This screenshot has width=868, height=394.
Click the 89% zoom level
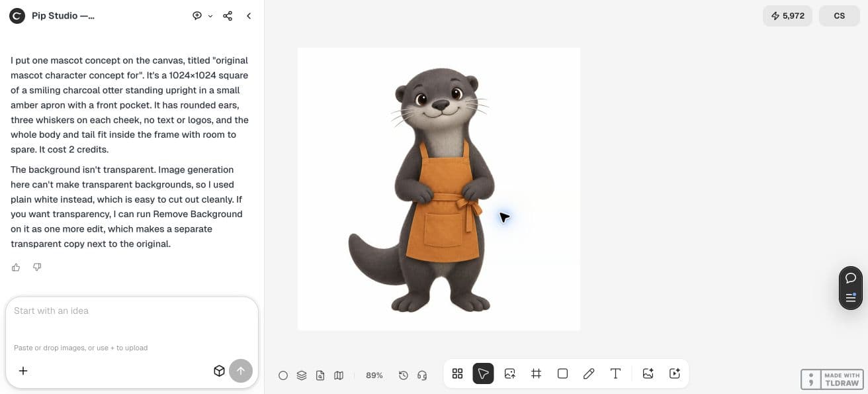[x=374, y=375]
